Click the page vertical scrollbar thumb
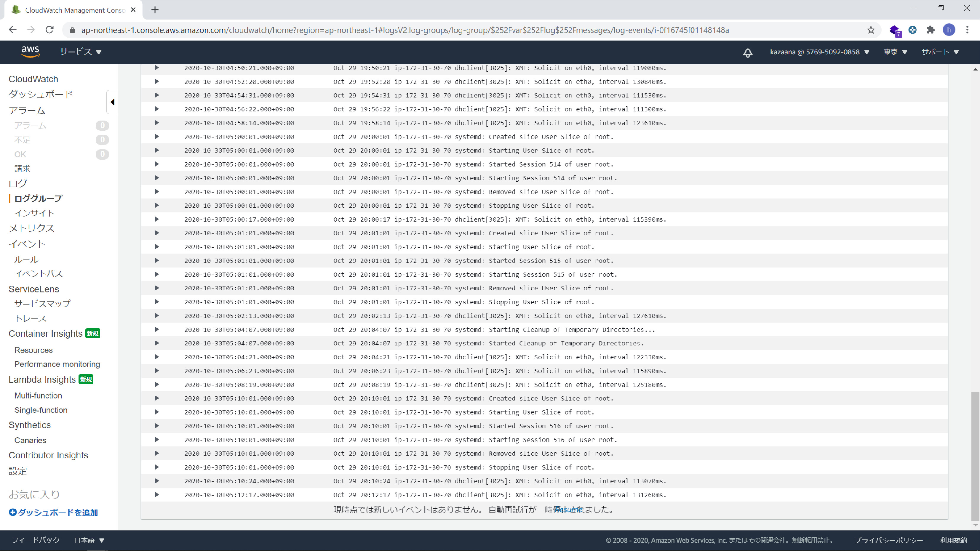This screenshot has width=980, height=551. point(975,456)
